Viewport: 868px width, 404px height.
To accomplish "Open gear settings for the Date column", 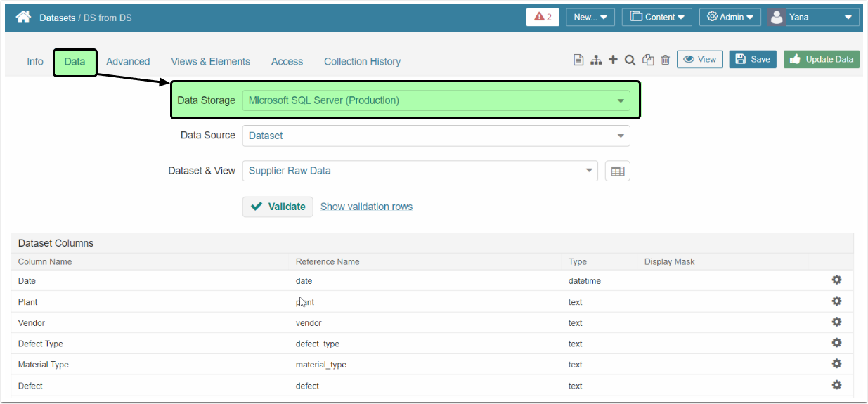I will click(x=836, y=280).
